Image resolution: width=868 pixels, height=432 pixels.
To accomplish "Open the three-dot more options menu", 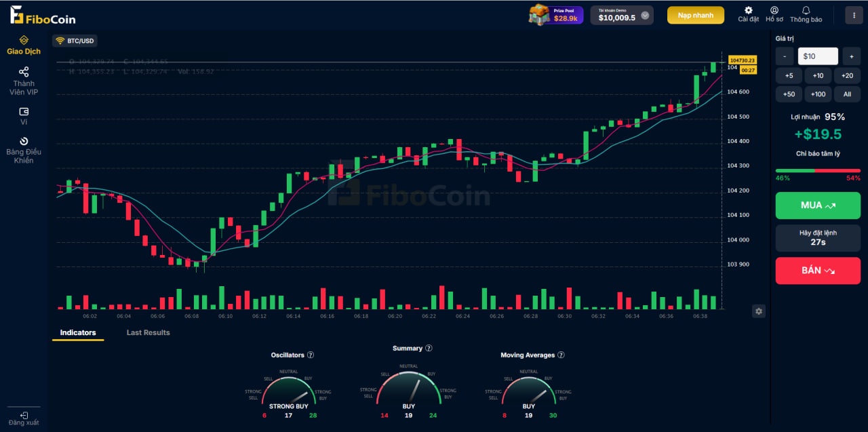I will [854, 15].
